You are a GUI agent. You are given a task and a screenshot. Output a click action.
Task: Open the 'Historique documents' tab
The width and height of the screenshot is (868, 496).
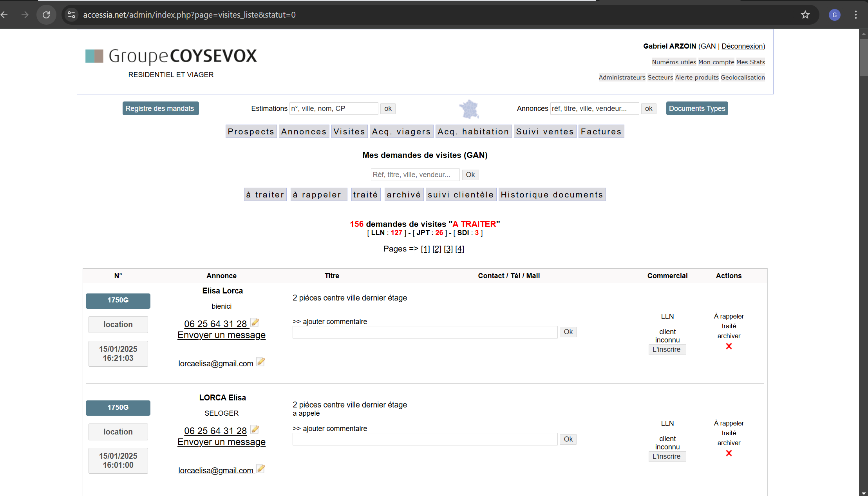point(552,195)
